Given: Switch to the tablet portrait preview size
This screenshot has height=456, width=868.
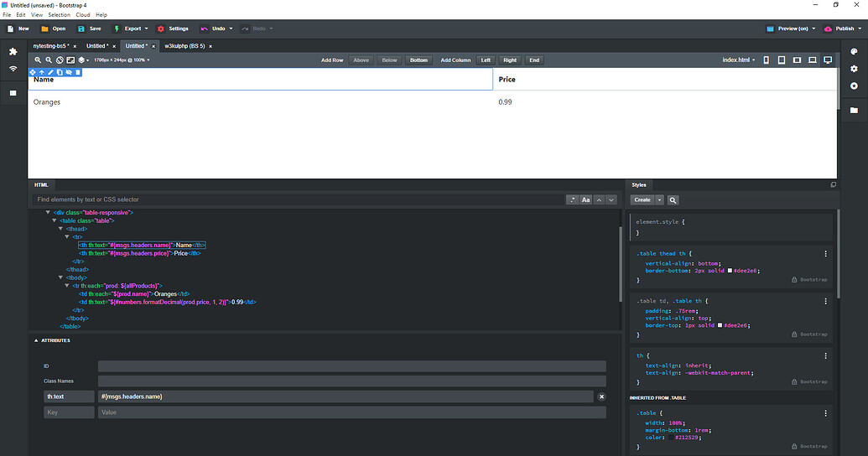Looking at the screenshot, I should [x=782, y=60].
